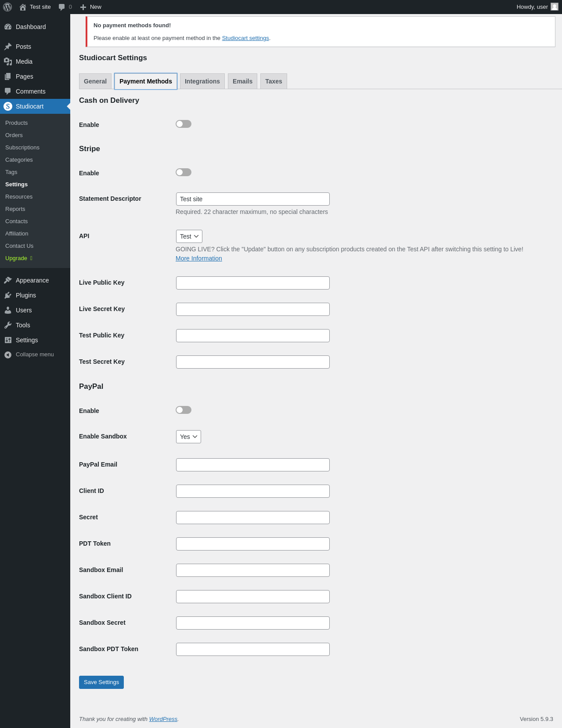Open the comments bubble in admin bar
This screenshot has width=562, height=728.
pyautogui.click(x=62, y=7)
